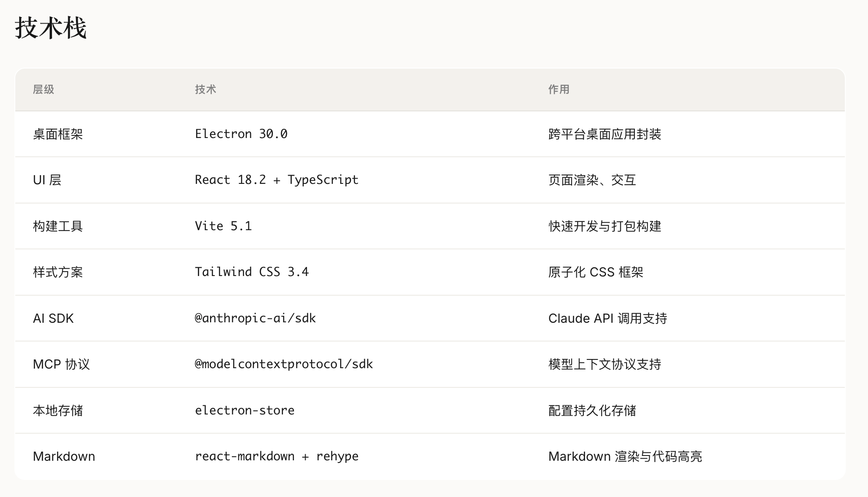The image size is (868, 497).
Task: Click the Tailwind CSS 3.4 cell
Action: coord(251,272)
